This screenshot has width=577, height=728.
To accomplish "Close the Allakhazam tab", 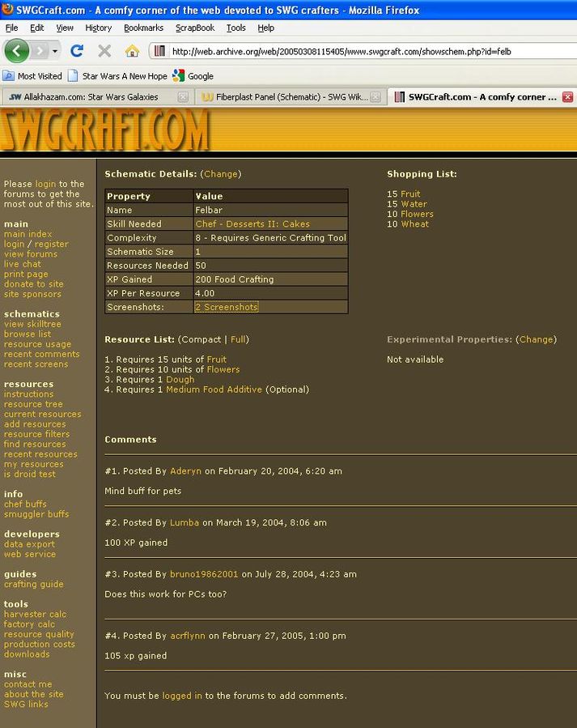I will point(183,97).
